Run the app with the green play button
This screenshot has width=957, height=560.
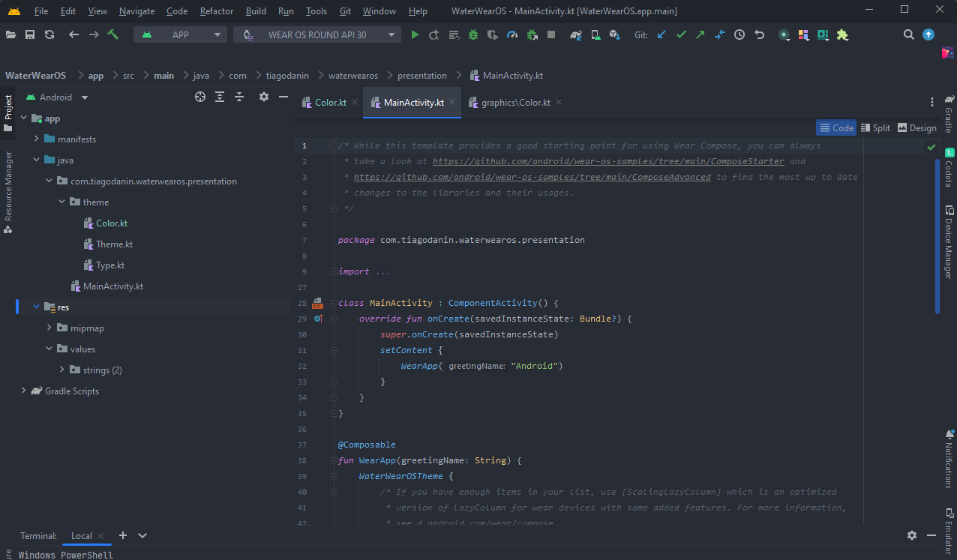point(415,34)
